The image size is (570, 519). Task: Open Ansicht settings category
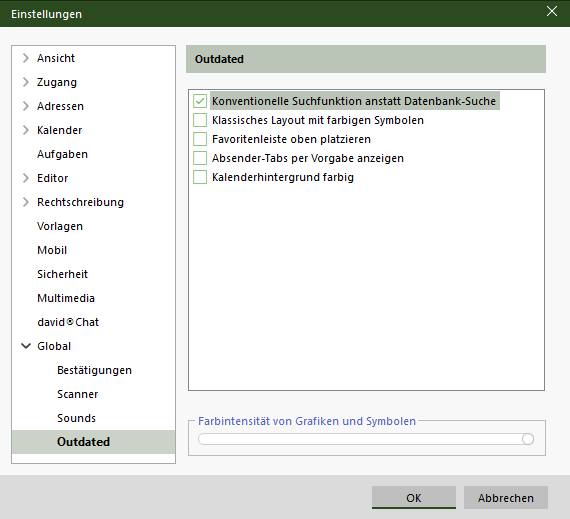56,58
